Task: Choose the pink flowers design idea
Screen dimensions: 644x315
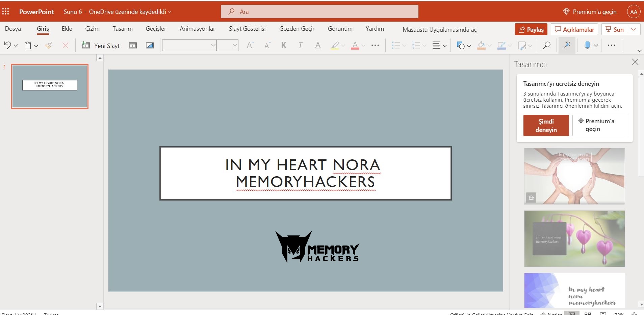Action: pos(574,239)
